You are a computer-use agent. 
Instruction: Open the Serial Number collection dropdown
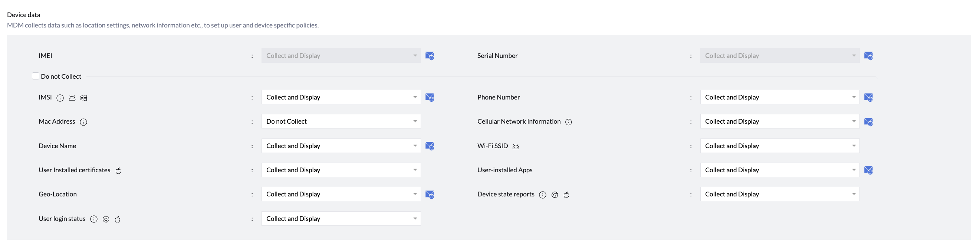(x=779, y=56)
